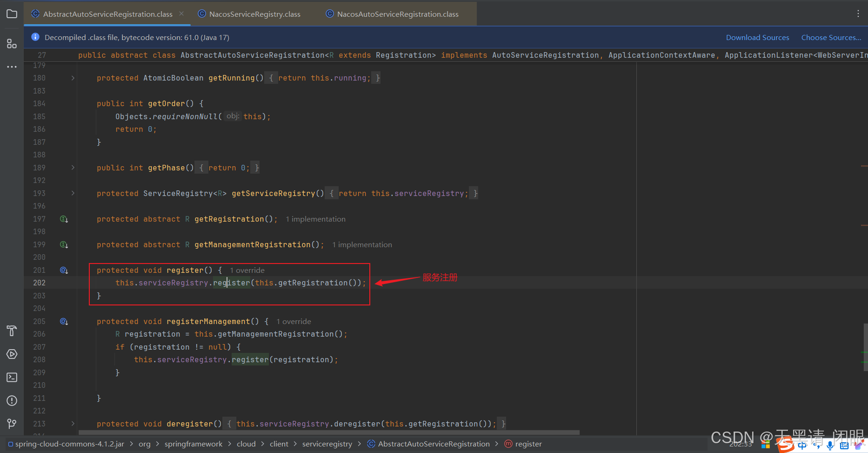
Task: Click '1 implementation' hint after getManagementRegistration
Action: (x=362, y=244)
